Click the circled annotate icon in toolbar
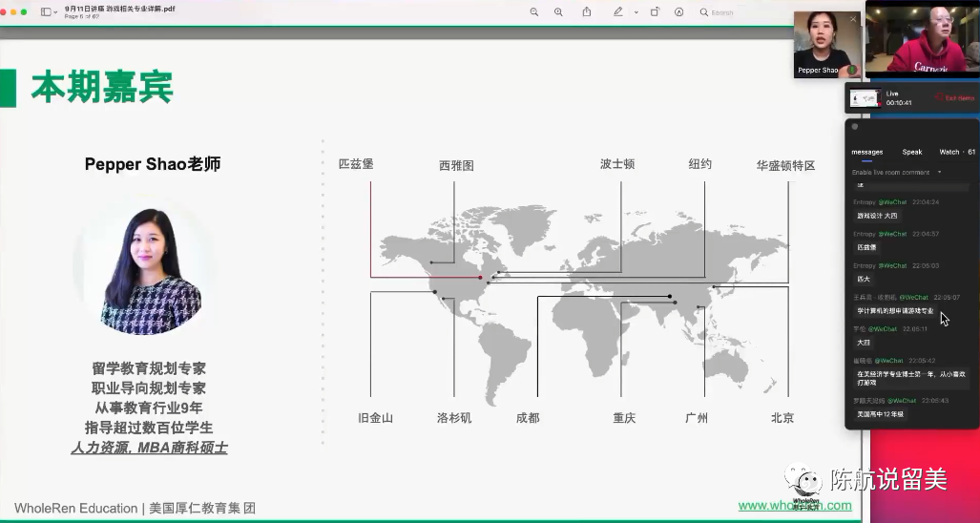 point(679,12)
